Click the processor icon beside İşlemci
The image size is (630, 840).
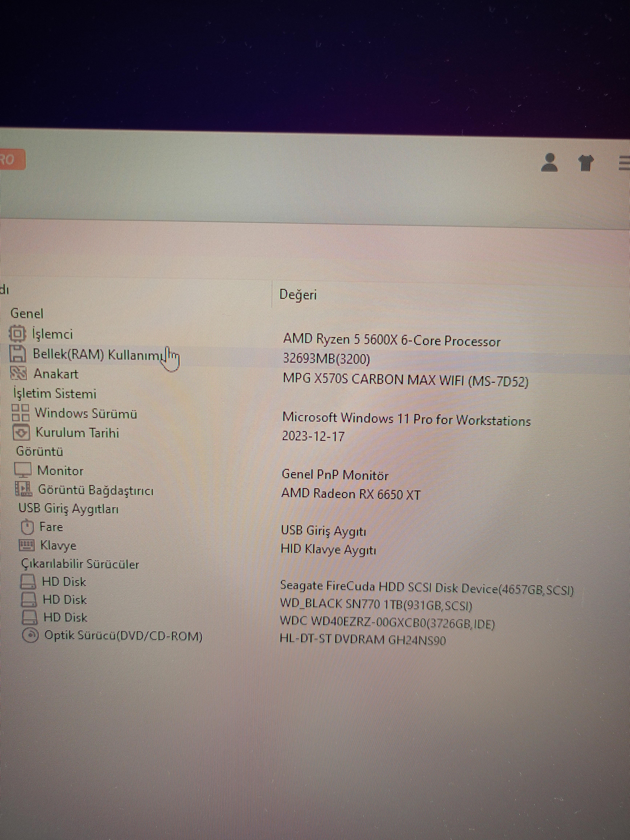point(17,334)
